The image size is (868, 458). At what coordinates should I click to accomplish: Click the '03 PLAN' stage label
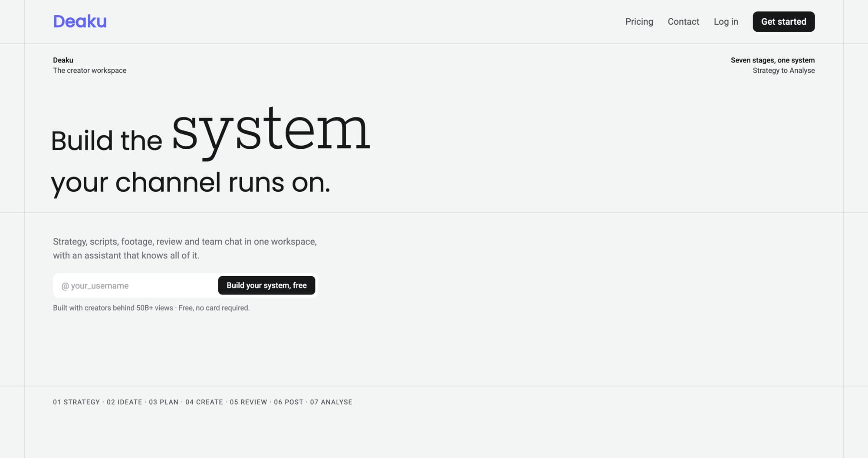(164, 402)
